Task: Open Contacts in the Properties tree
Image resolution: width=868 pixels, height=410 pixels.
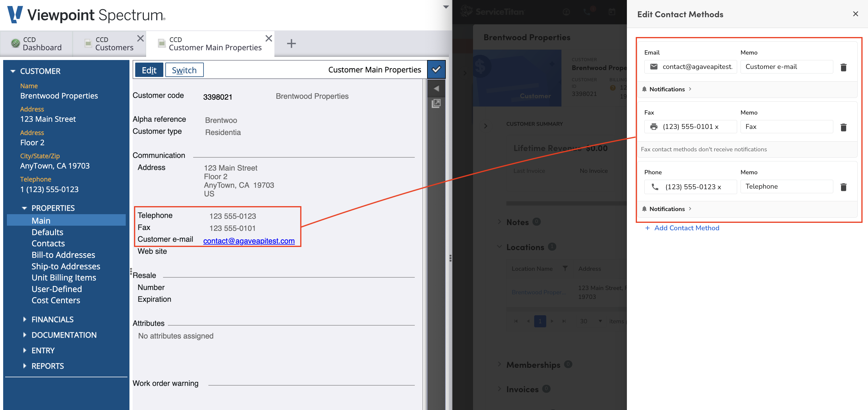Action: point(48,243)
